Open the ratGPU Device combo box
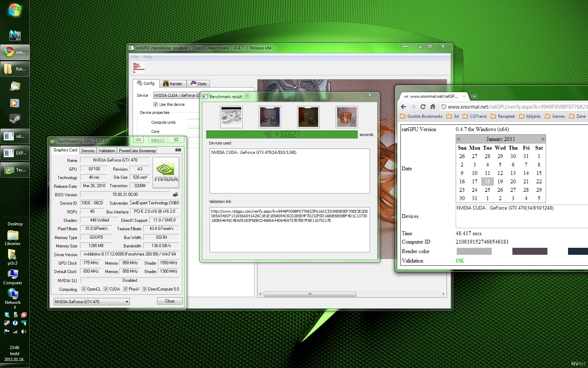Viewport: 588px width, 368px height. click(176, 95)
